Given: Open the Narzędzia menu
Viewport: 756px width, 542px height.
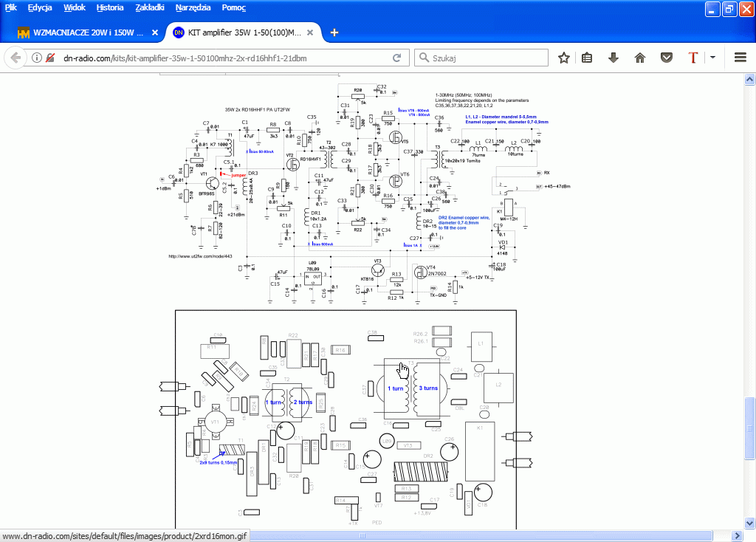Looking at the screenshot, I should tap(193, 8).
